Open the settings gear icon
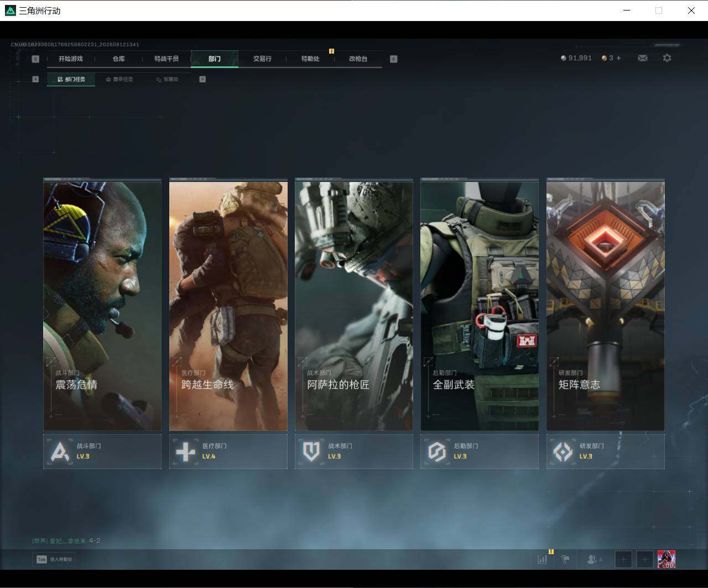The width and height of the screenshot is (708, 588). click(x=667, y=58)
